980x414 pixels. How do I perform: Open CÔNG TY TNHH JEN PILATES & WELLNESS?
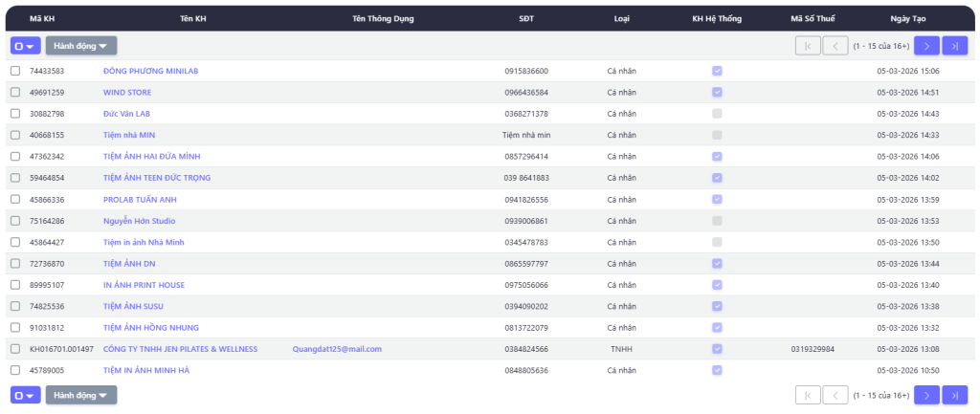click(180, 349)
